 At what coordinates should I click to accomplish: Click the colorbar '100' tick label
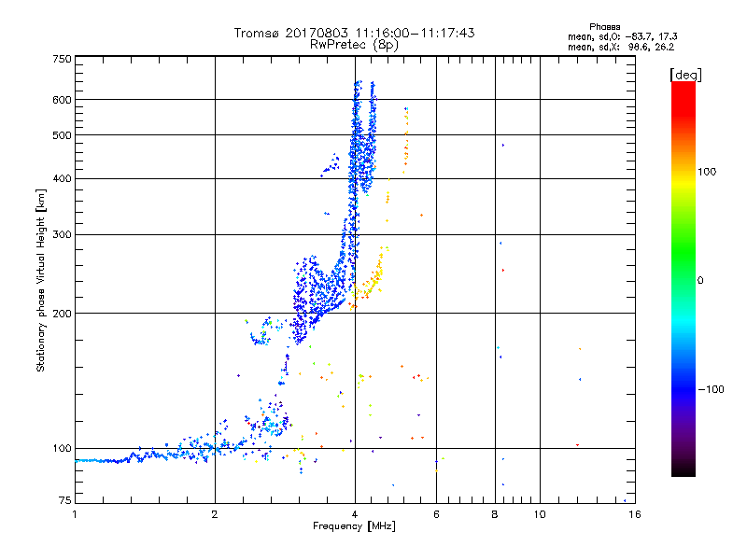click(x=707, y=172)
